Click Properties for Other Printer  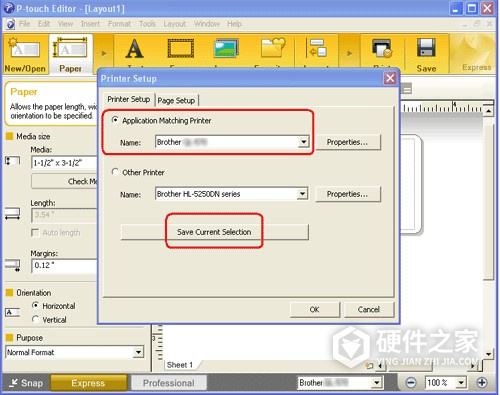pos(347,194)
